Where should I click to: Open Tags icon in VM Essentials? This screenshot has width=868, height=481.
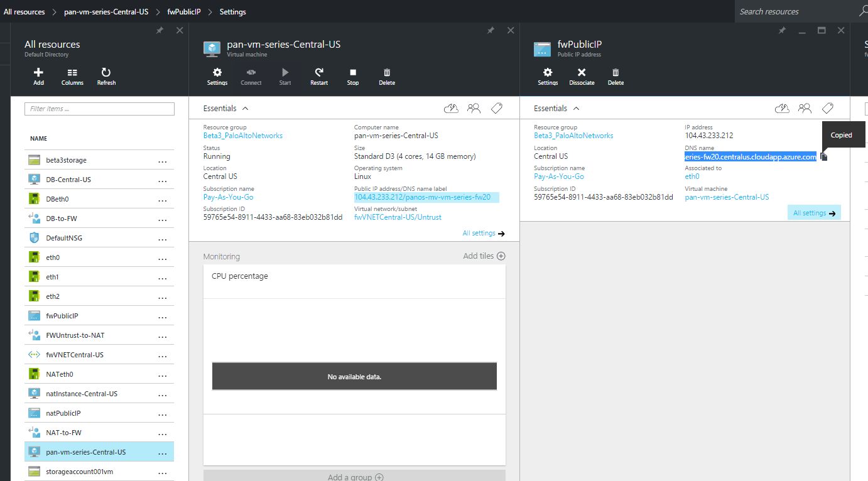[x=497, y=109]
